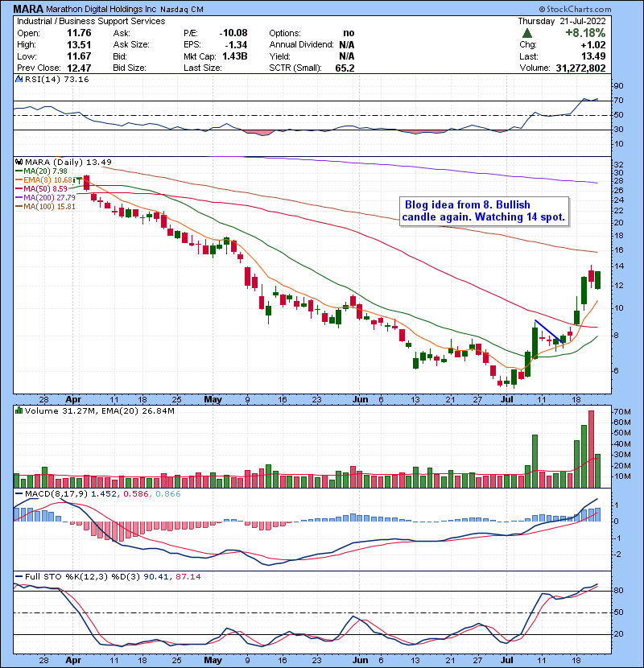Click the RSI(14) indicator line icon
The image size is (644, 668).
(19, 80)
